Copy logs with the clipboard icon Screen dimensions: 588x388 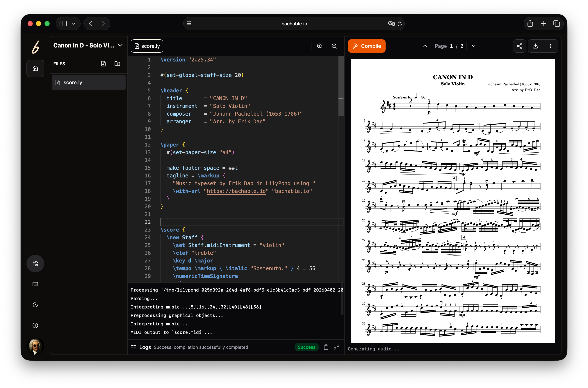[326, 347]
